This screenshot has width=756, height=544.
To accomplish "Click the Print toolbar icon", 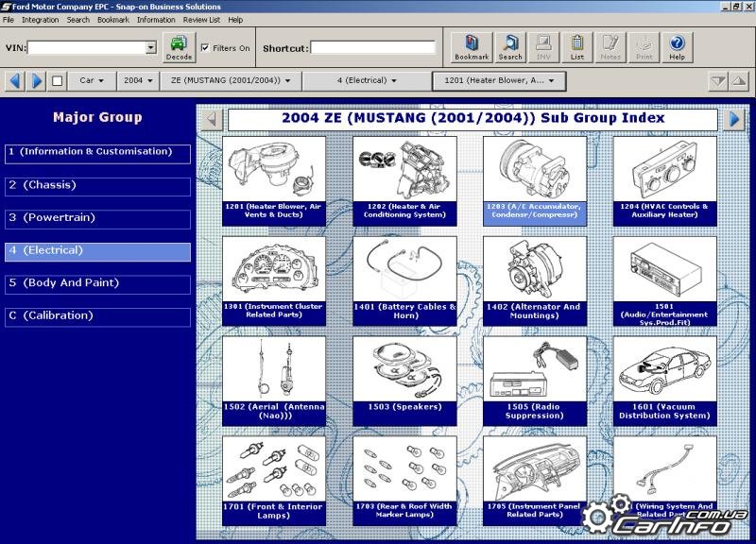I will tap(644, 47).
